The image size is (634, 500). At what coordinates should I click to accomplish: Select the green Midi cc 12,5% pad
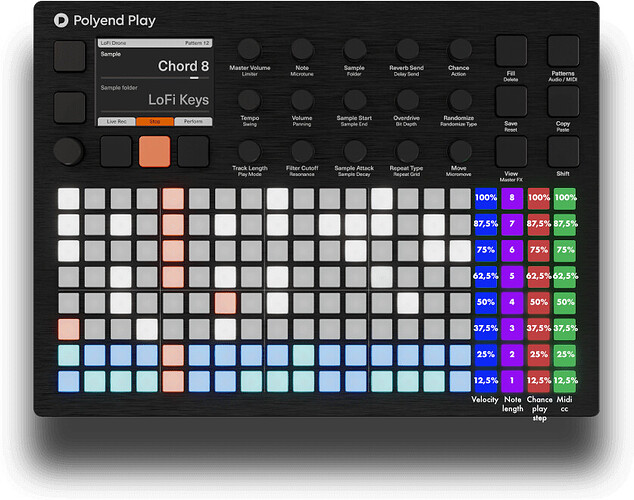click(565, 381)
